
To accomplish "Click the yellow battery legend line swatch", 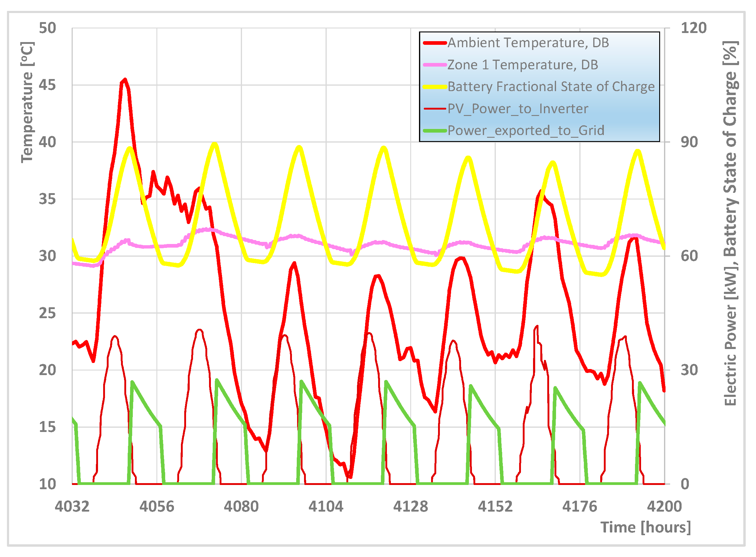I will 435,87.
